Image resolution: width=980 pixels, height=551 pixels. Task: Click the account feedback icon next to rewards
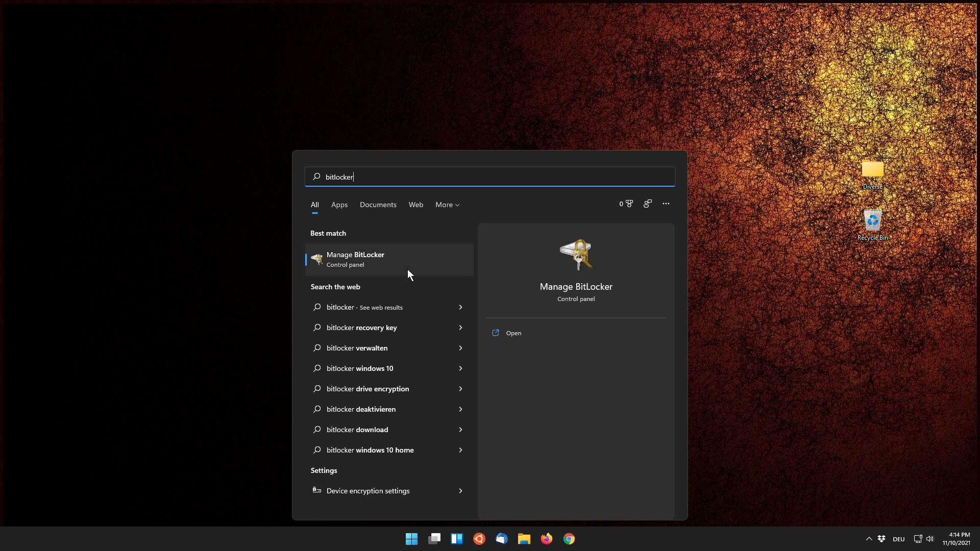[648, 204]
